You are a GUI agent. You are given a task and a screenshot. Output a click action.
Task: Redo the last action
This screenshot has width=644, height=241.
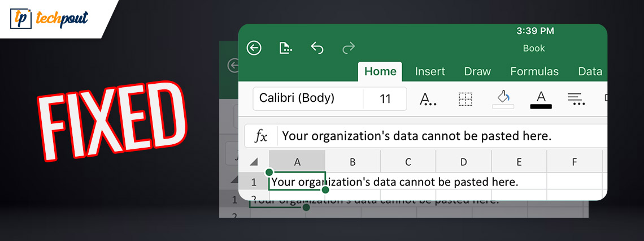click(x=349, y=48)
